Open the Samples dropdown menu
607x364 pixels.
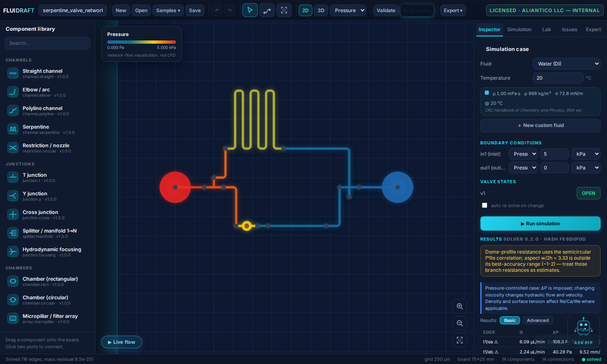[168, 10]
